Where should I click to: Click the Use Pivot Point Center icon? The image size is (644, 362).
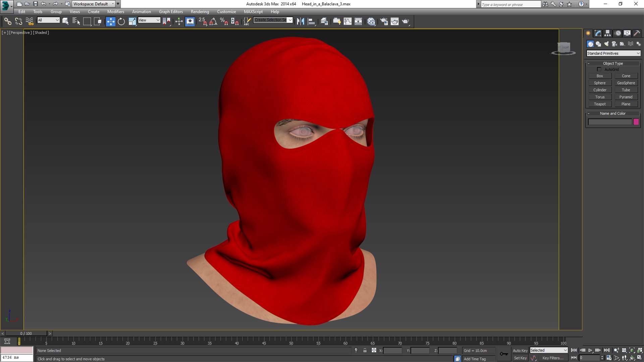tap(166, 21)
